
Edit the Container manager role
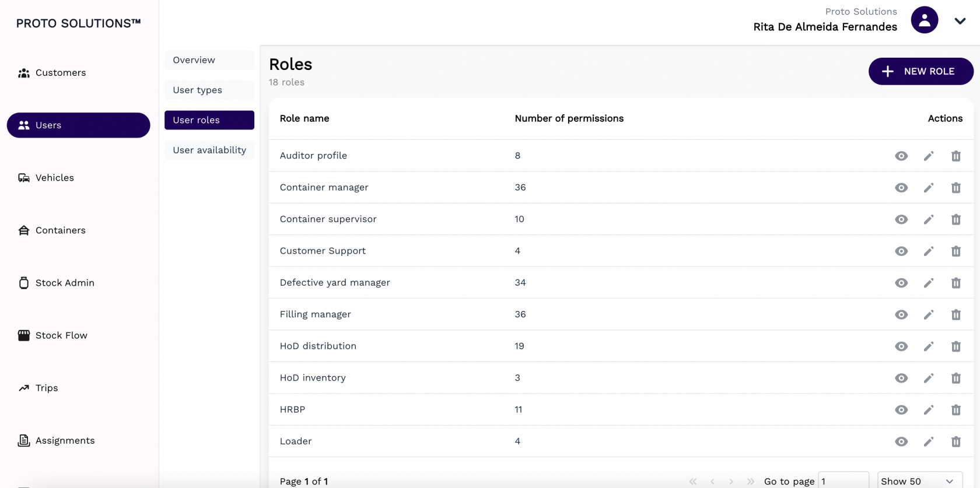coord(929,188)
